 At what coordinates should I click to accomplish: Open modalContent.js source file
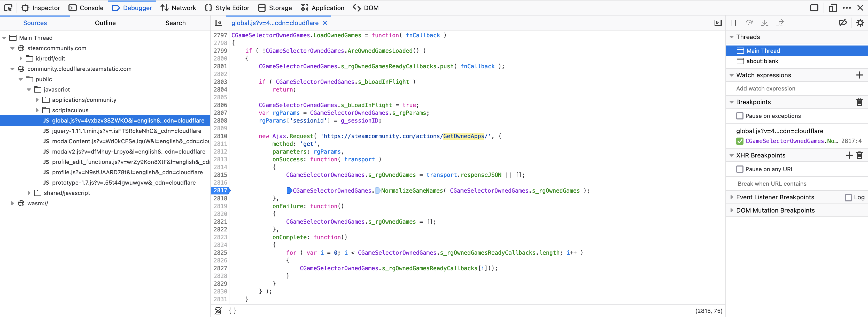(x=131, y=141)
